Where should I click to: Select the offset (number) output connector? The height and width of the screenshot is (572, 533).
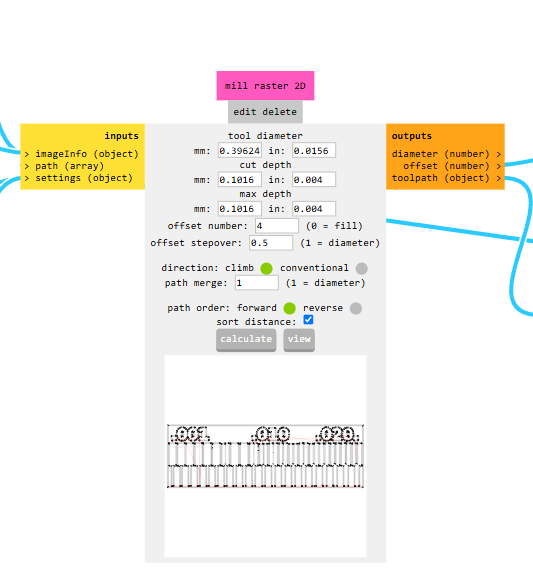[452, 166]
